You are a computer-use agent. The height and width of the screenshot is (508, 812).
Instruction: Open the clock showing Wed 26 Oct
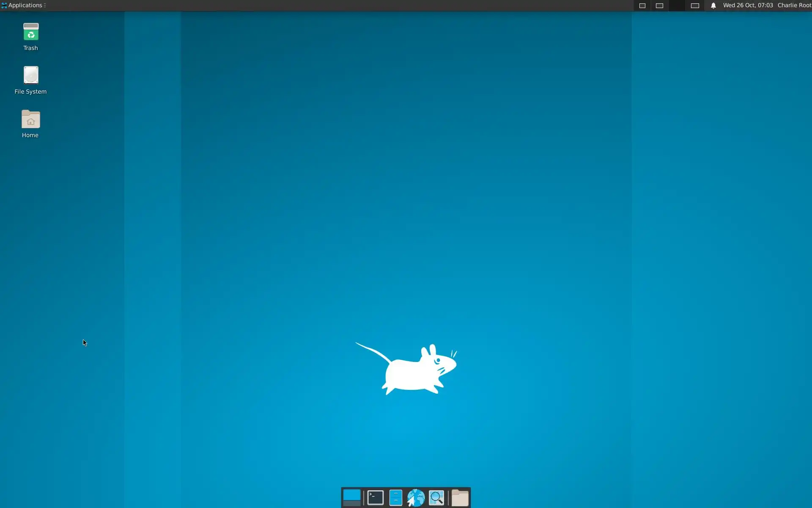pos(748,6)
